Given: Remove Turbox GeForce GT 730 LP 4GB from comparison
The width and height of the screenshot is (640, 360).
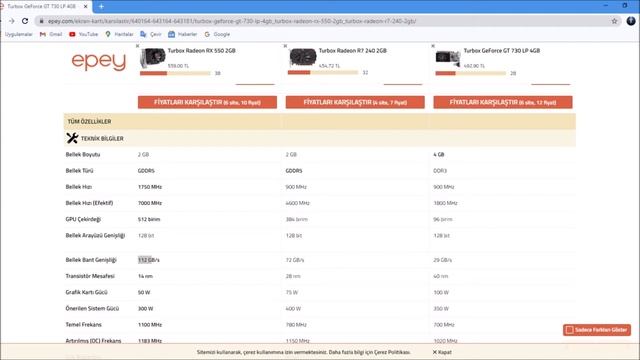Looking at the screenshot, I should click(x=433, y=46).
